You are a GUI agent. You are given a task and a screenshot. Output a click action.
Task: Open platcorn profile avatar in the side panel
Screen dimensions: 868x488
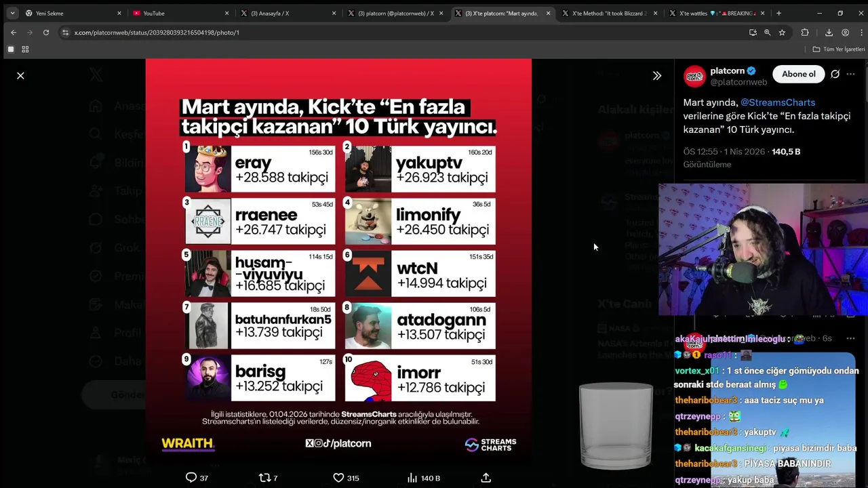(x=694, y=76)
